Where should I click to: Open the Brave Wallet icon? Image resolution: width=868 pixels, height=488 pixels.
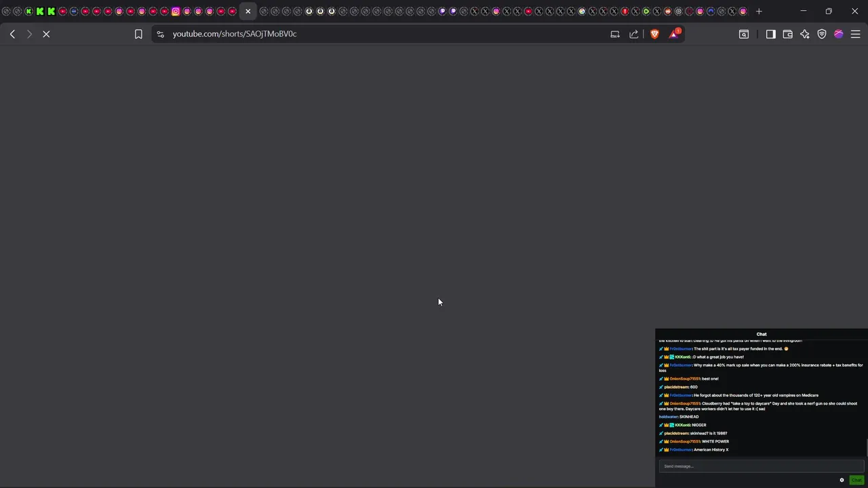coord(788,34)
